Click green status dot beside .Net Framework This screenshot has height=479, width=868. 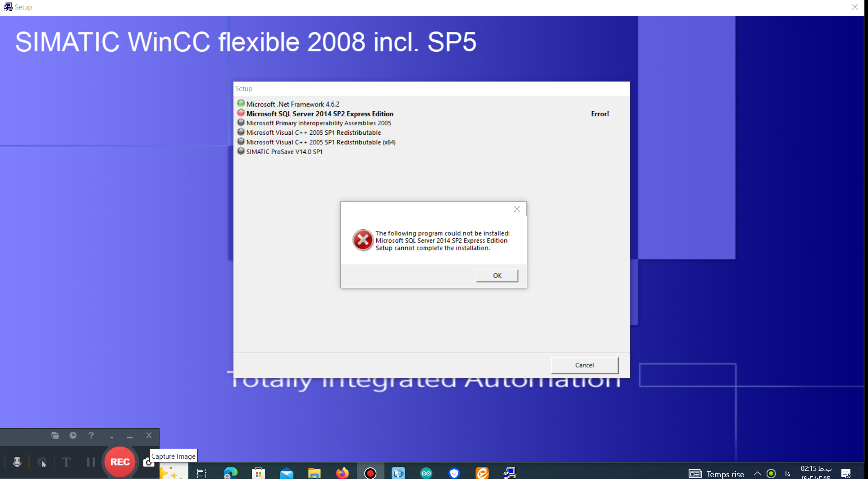tap(241, 103)
